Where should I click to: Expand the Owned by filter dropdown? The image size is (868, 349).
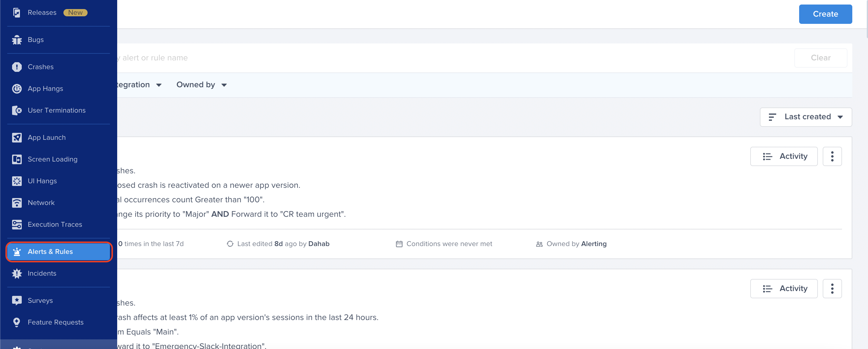tap(201, 85)
